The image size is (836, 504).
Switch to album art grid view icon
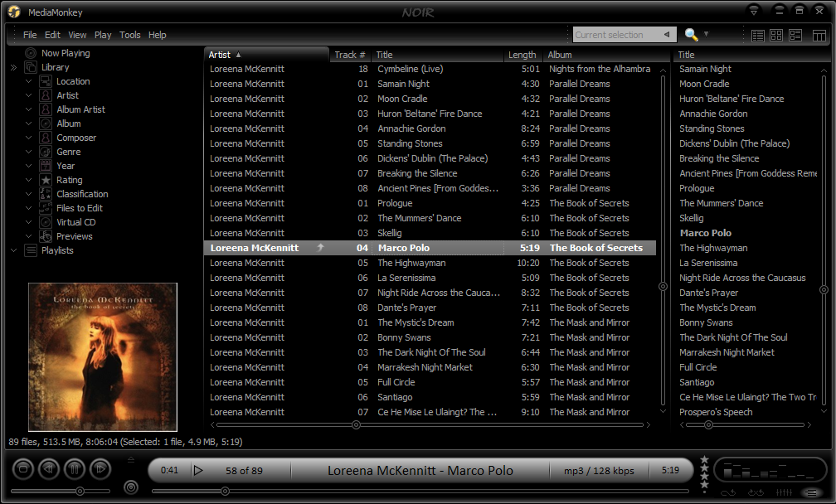[x=776, y=35]
